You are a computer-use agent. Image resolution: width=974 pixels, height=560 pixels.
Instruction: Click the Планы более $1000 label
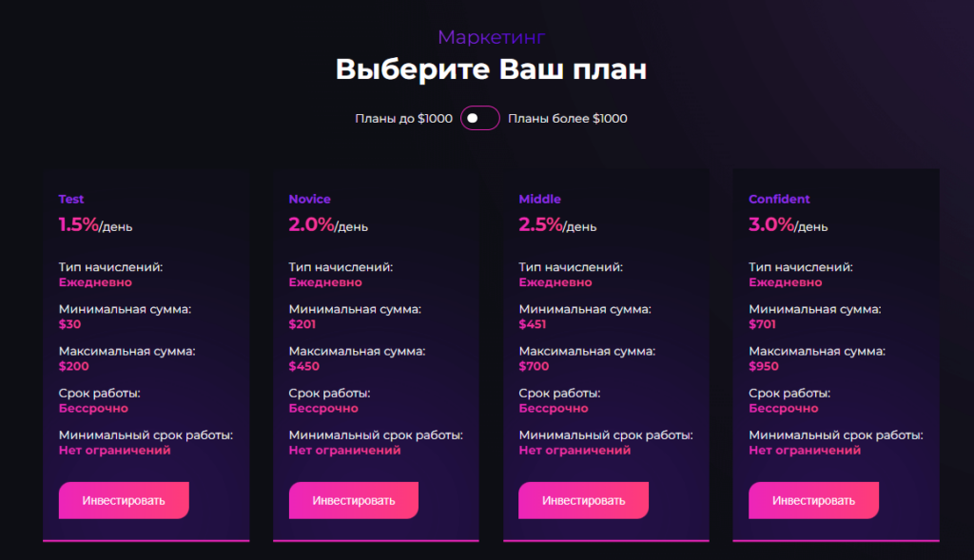569,118
